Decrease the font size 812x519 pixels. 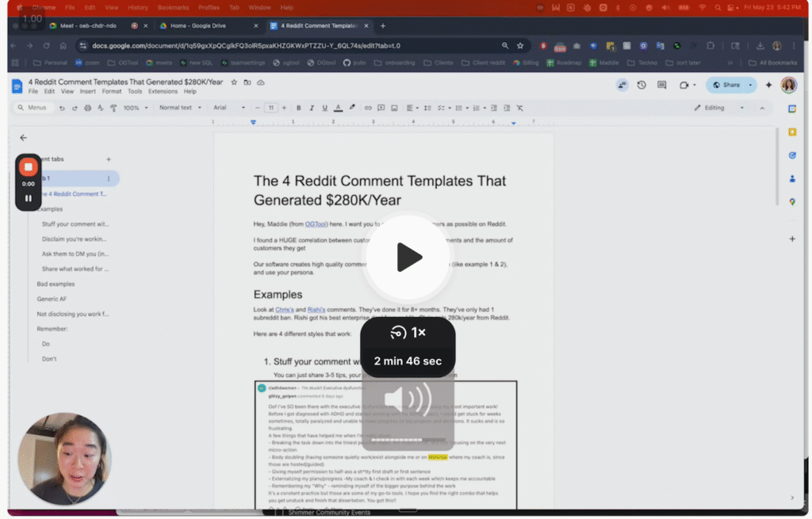tap(258, 108)
